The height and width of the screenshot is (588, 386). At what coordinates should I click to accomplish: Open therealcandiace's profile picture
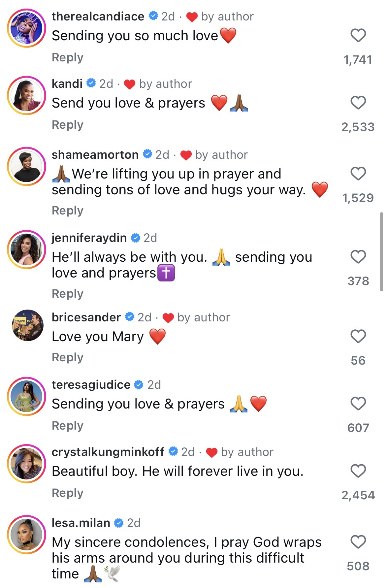(x=27, y=28)
